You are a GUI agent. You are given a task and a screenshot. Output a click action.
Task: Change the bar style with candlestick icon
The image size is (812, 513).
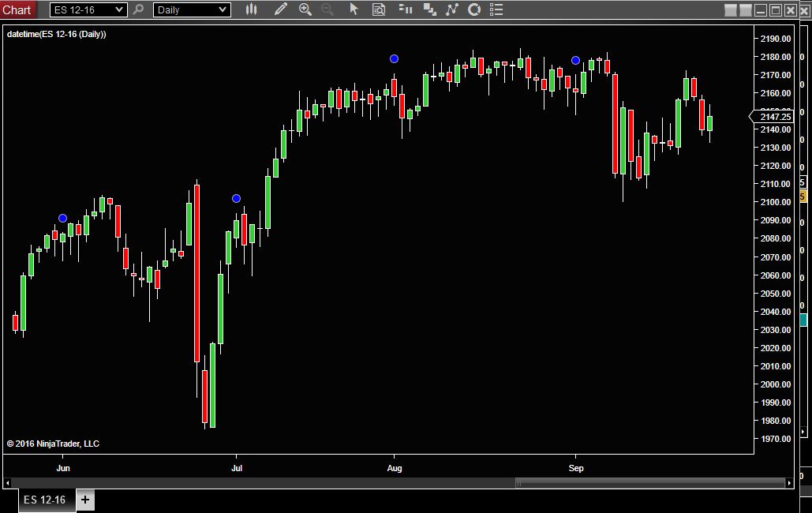[x=252, y=9]
